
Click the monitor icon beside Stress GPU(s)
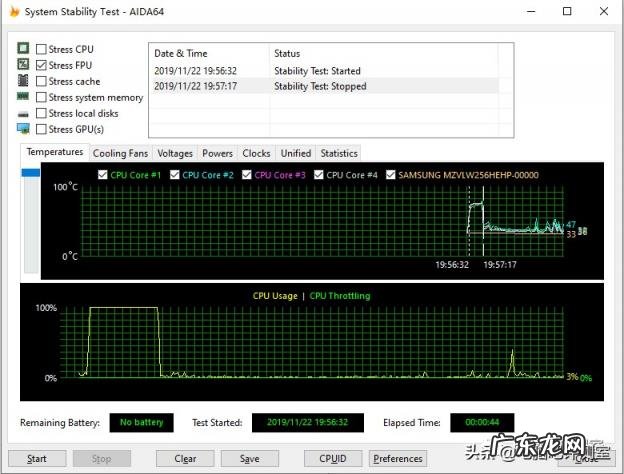click(23, 129)
